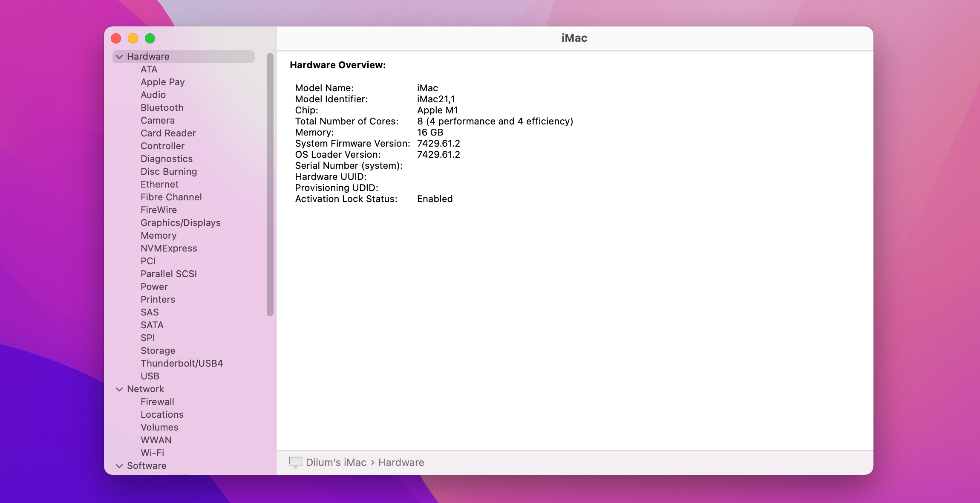Select Bluetooth in the sidebar
980x503 pixels.
click(161, 107)
